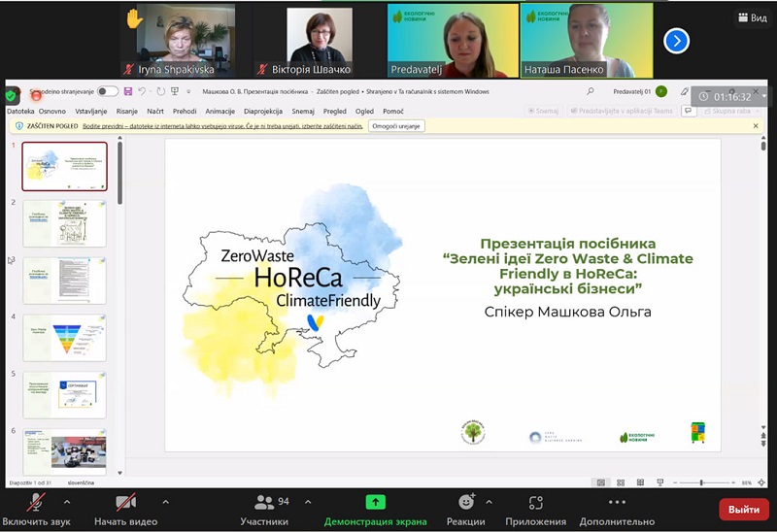
Task: Expand video options arrow beside camera
Action: coord(165,502)
